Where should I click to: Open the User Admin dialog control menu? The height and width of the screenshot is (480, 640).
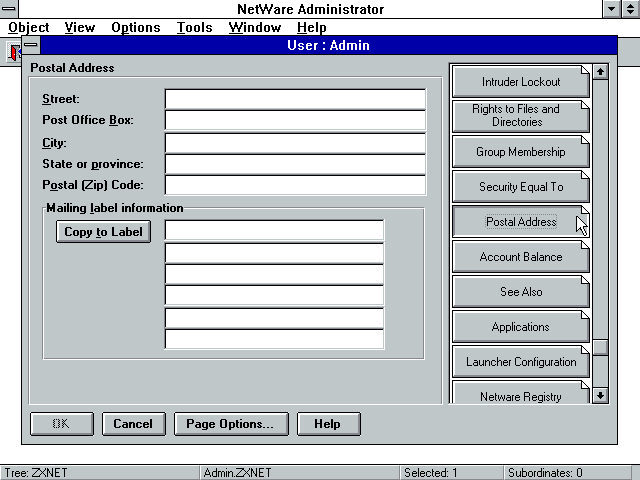pyautogui.click(x=31, y=44)
